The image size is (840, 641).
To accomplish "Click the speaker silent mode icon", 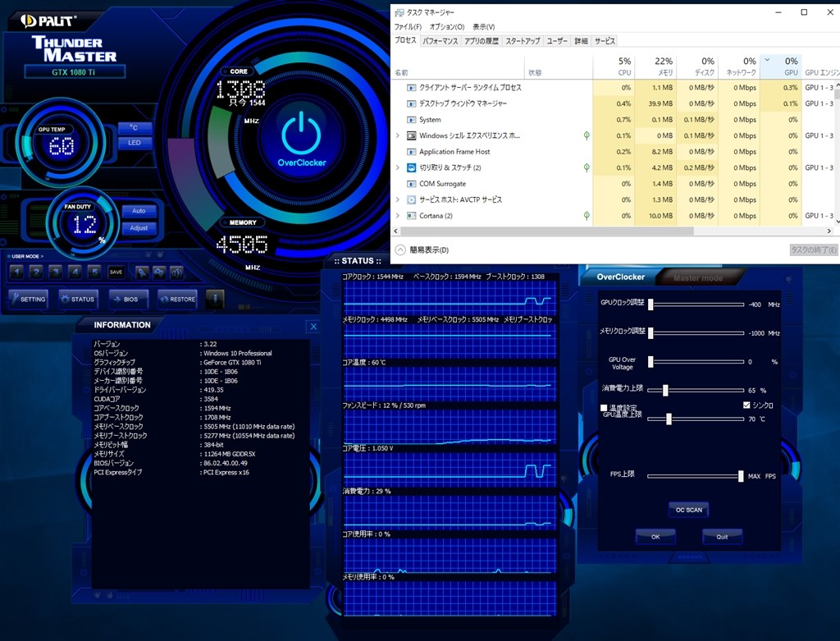I will (x=177, y=272).
